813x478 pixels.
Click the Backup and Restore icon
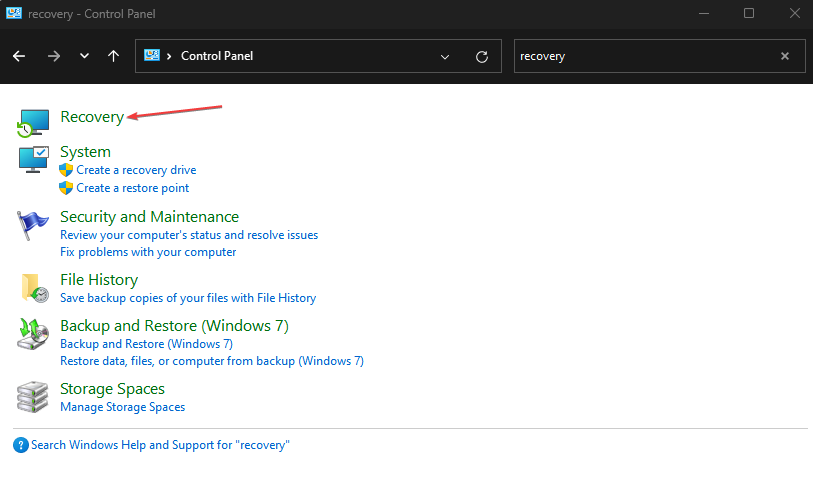(33, 334)
